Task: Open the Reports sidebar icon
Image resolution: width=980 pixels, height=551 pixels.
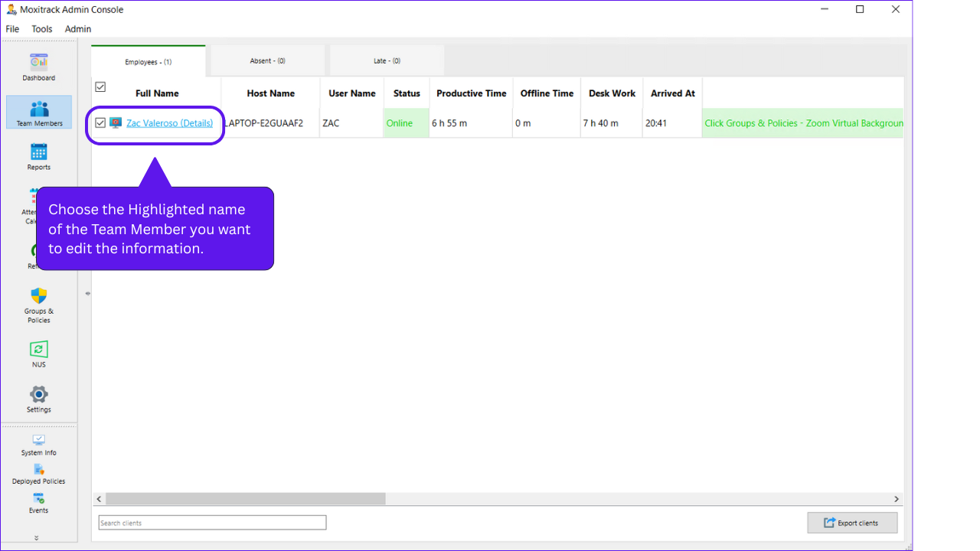Action: 38,157
